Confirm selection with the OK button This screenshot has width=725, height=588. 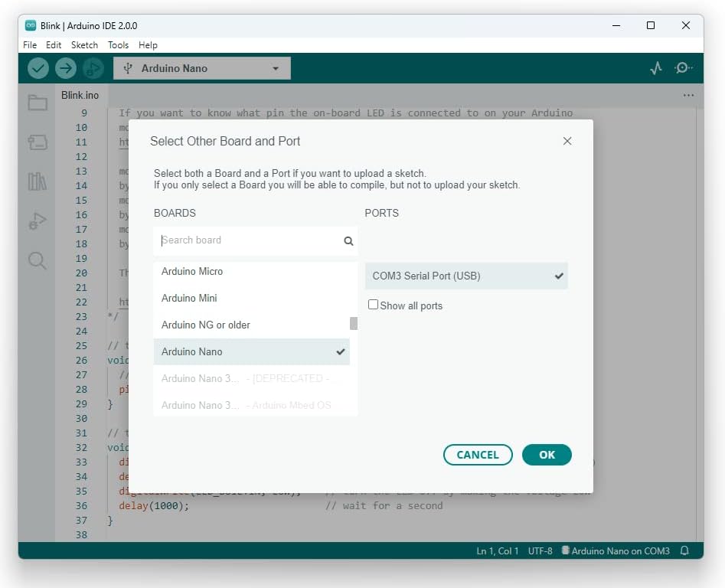[547, 455]
